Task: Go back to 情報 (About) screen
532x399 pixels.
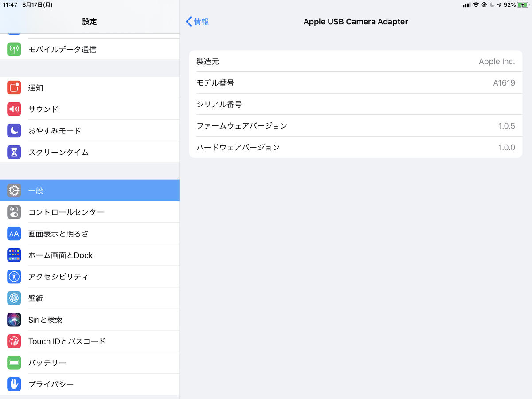Action: [x=197, y=22]
